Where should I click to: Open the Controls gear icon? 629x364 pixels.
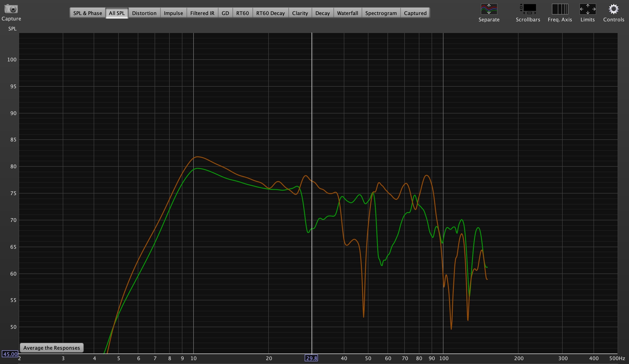pyautogui.click(x=613, y=9)
